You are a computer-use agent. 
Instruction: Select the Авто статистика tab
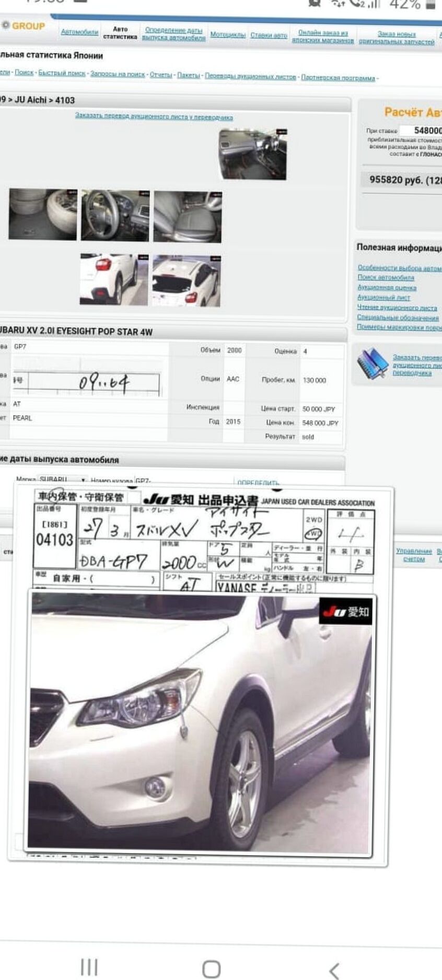(120, 33)
